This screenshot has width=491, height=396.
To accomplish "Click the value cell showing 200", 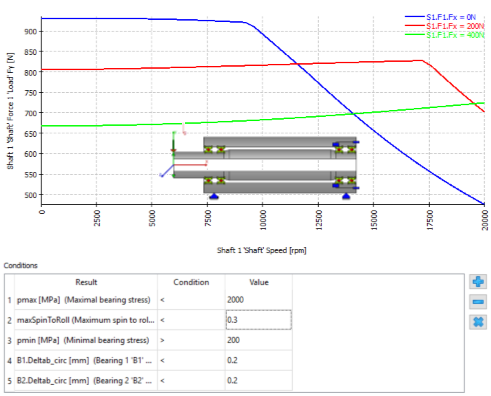I will 259,340.
